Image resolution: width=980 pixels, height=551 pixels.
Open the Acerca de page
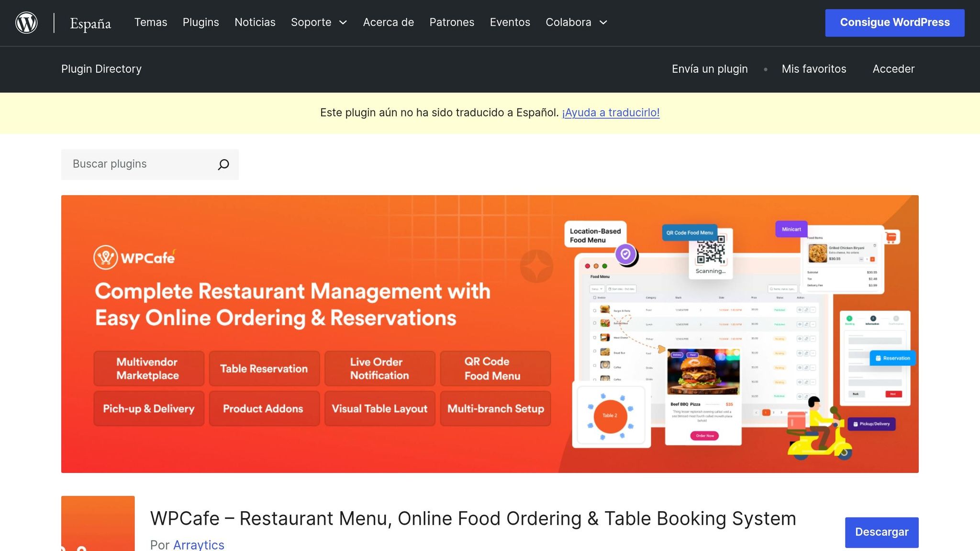tap(389, 22)
